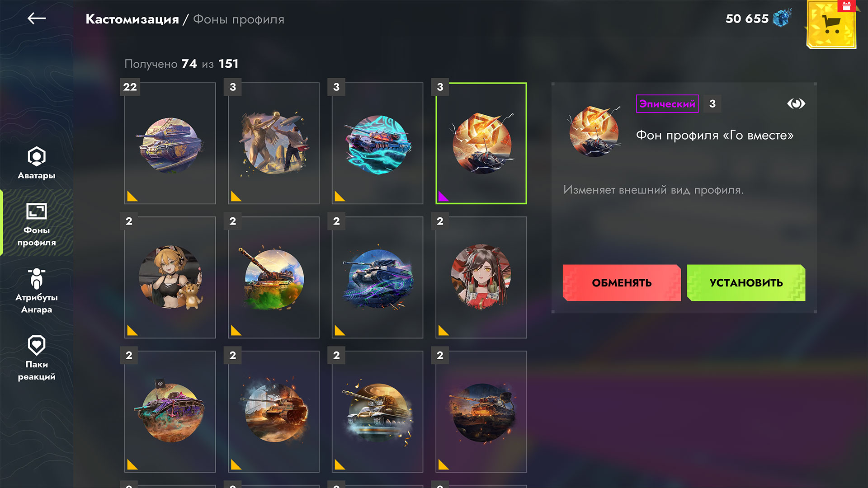Select golden tank background with count 22
This screenshot has height=488, width=868.
(170, 143)
